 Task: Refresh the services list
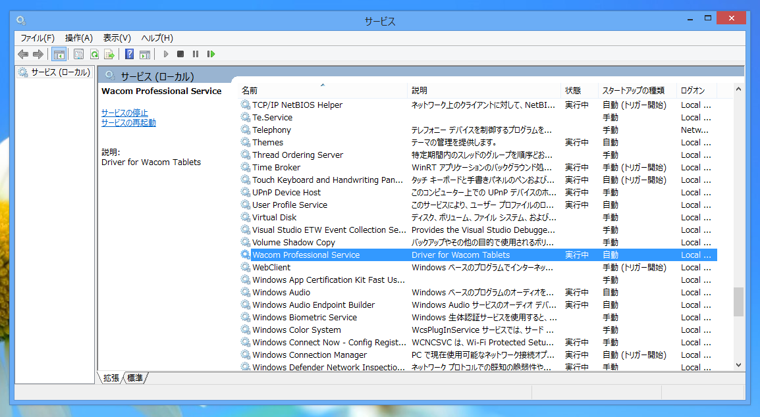click(x=95, y=54)
